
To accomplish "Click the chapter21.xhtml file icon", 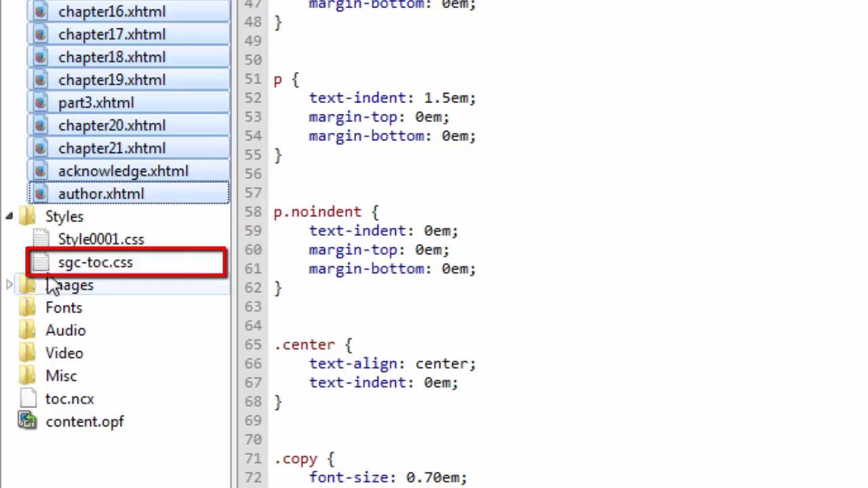I will 40,148.
